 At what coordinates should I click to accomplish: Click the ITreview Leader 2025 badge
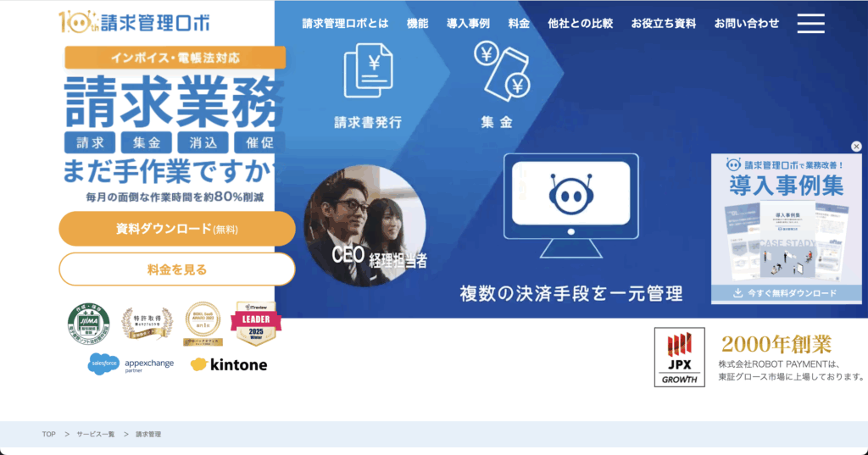(256, 324)
